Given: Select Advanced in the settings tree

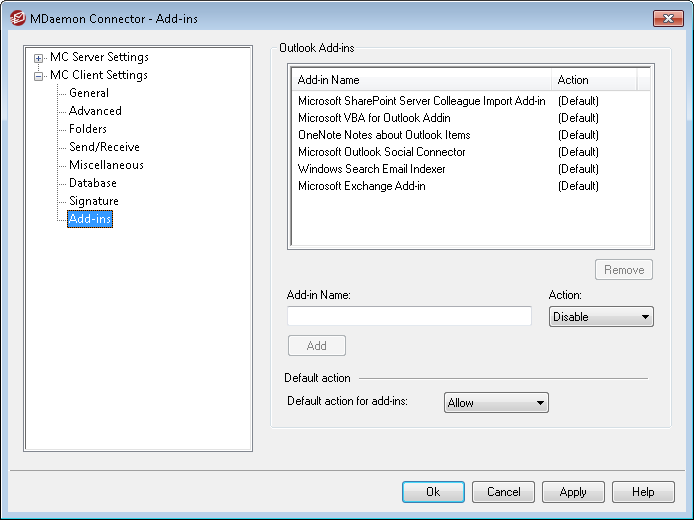Looking at the screenshot, I should coord(95,111).
